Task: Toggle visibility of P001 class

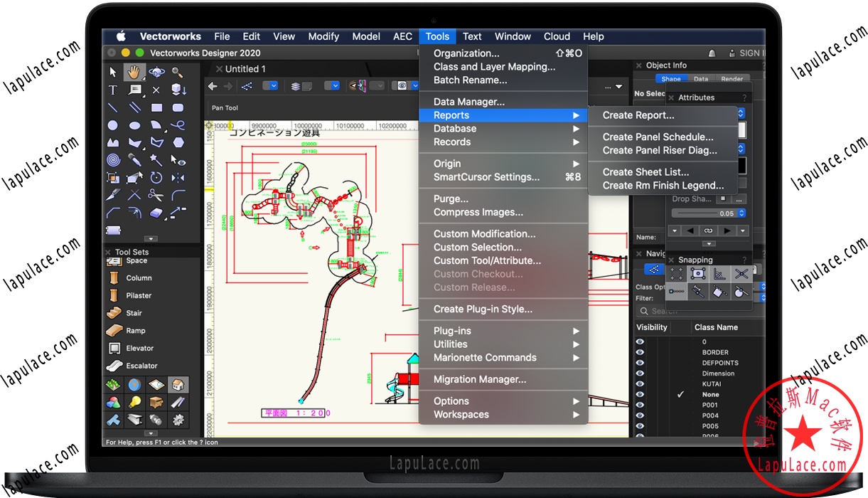Action: click(x=640, y=405)
